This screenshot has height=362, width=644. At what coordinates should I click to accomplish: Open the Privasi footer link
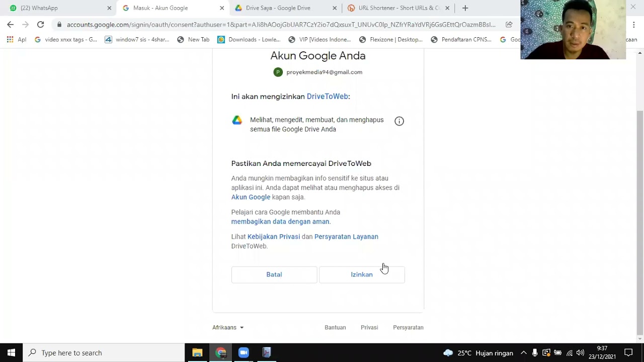369,327
